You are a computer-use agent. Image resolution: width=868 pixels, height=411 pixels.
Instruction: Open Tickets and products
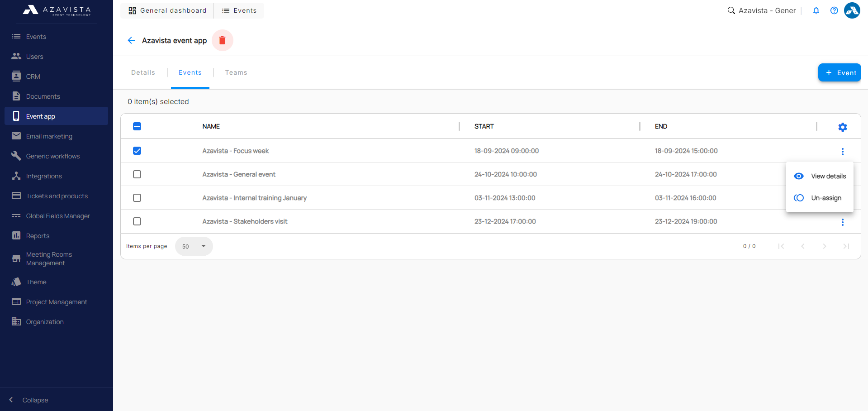pos(57,196)
